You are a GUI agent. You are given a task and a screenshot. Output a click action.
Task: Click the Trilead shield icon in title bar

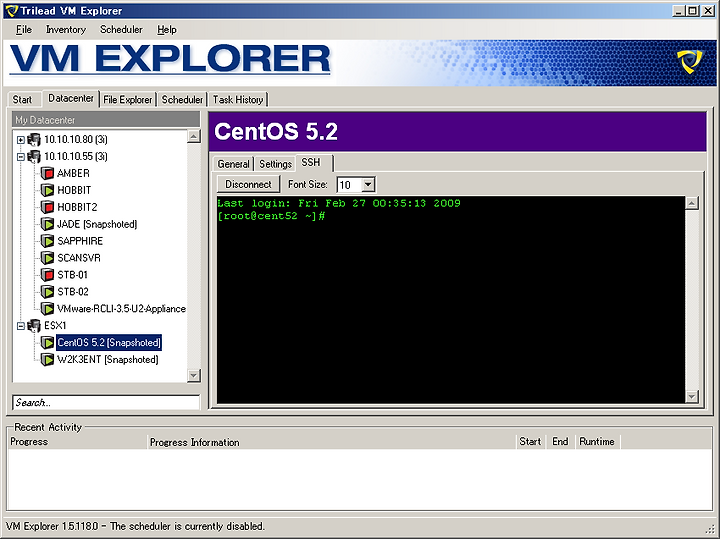(x=11, y=11)
